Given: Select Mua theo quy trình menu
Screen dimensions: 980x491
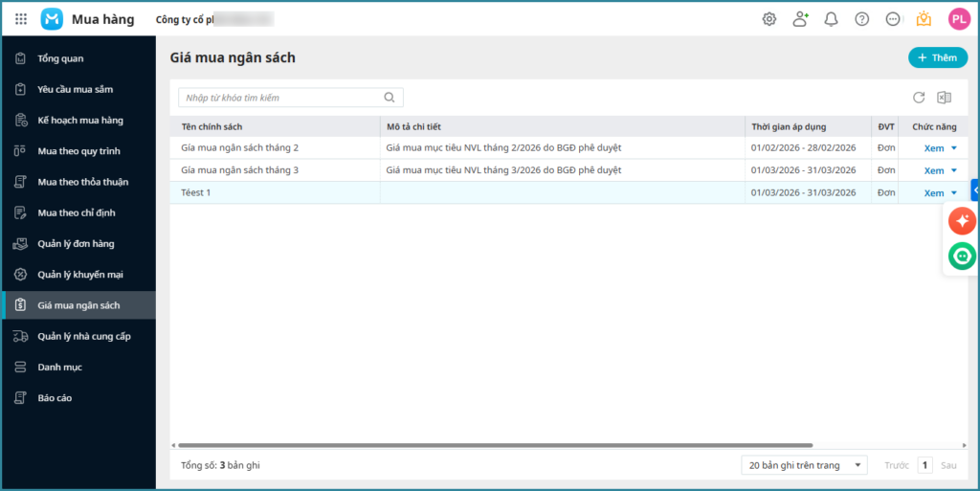Looking at the screenshot, I should pos(78,151).
